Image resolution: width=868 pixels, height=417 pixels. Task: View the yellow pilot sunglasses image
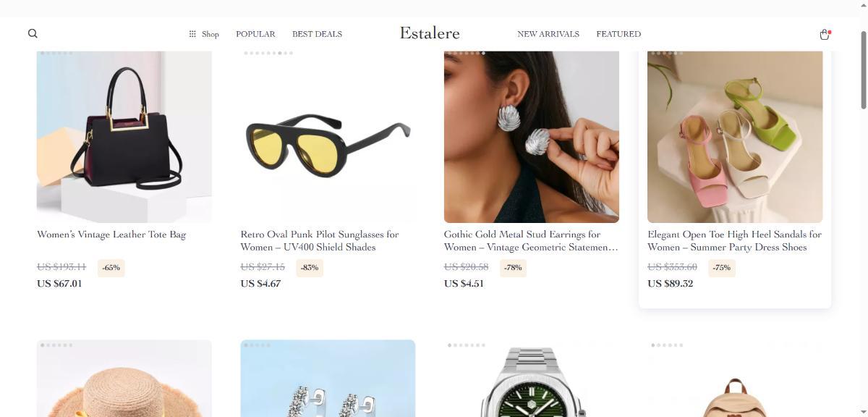click(328, 137)
